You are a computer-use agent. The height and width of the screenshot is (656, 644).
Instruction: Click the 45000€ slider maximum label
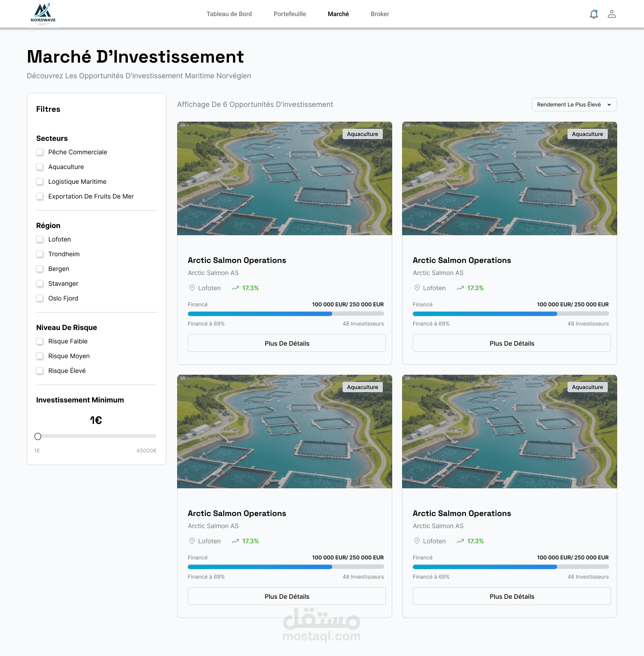click(147, 451)
